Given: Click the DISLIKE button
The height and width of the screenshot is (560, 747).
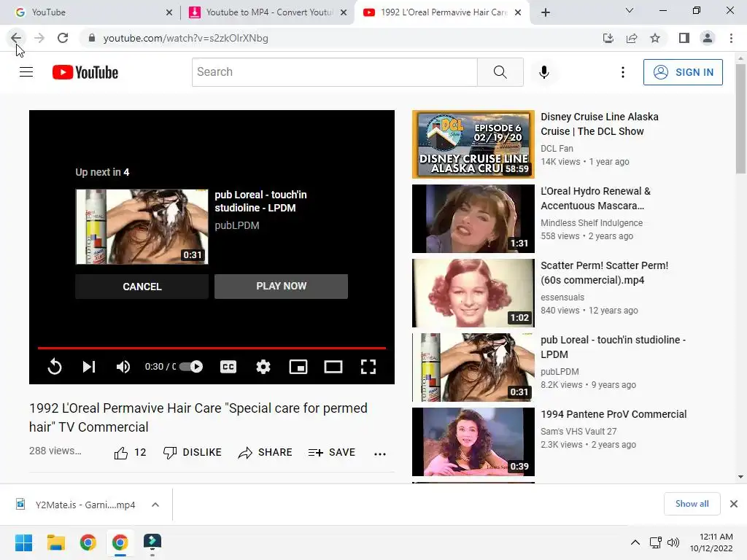Looking at the screenshot, I should (192, 452).
